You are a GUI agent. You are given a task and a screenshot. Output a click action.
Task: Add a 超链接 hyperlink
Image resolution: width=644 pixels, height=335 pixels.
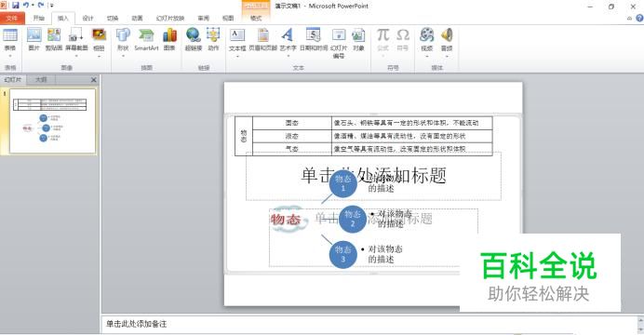coord(193,40)
